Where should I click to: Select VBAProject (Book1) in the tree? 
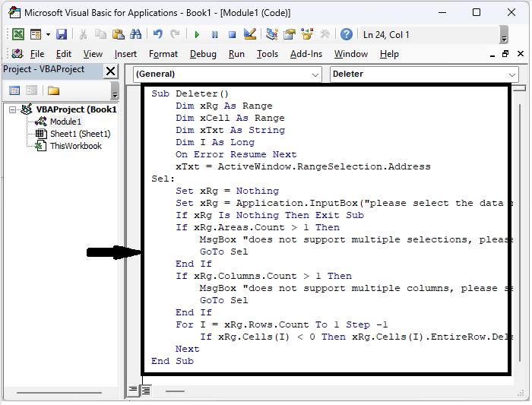pos(76,109)
